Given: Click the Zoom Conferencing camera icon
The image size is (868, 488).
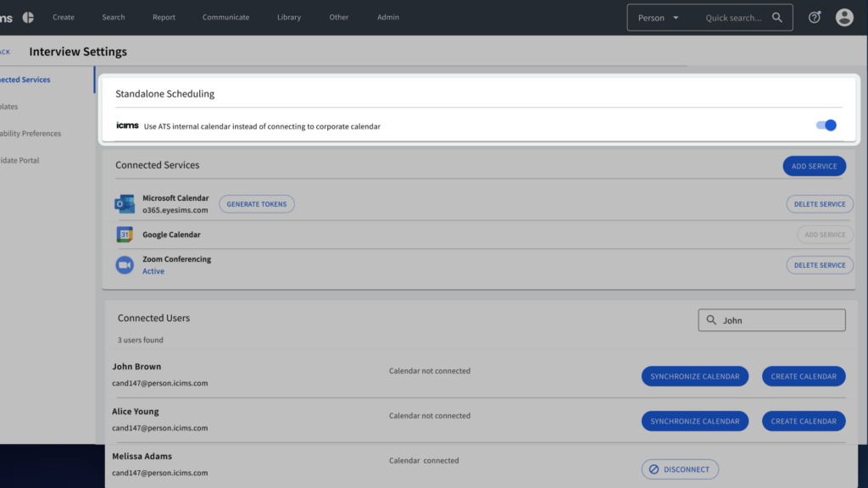Looking at the screenshot, I should 125,265.
